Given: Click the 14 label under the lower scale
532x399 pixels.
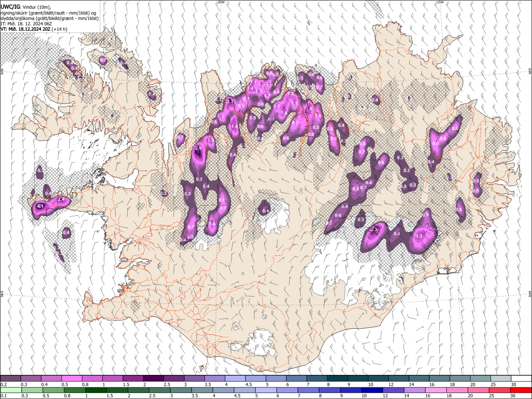Looking at the screenshot, I should click(x=406, y=396).
